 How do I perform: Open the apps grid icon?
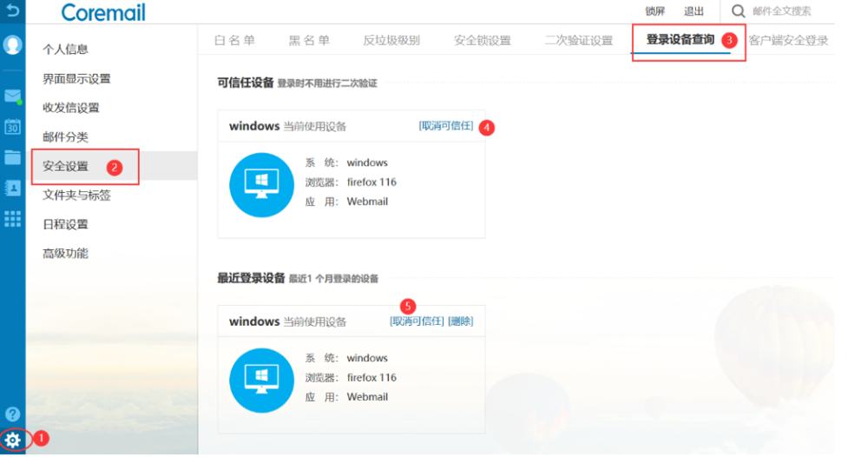click(x=13, y=218)
